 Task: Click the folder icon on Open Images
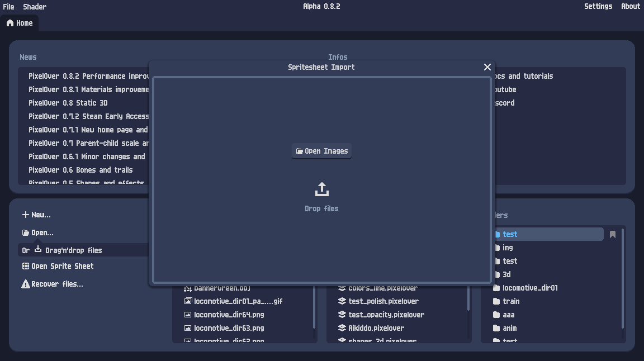click(x=300, y=151)
